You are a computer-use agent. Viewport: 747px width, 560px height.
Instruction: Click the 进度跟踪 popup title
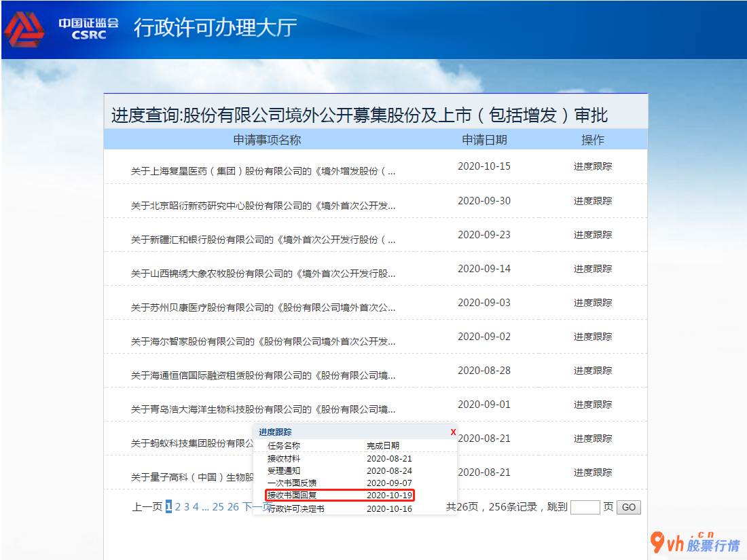pos(275,432)
